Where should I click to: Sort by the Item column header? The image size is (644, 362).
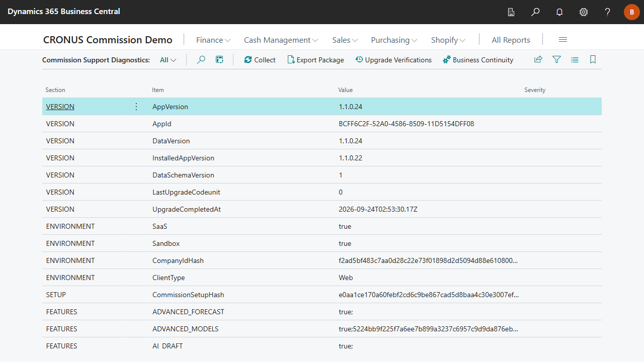coord(158,90)
